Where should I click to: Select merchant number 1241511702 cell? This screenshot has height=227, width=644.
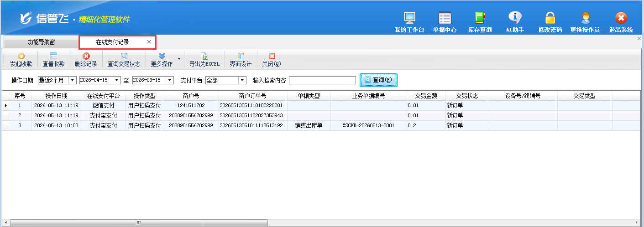[191, 105]
